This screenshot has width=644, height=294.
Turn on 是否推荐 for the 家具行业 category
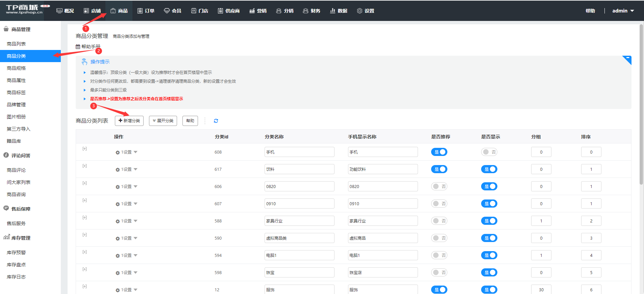(439, 221)
